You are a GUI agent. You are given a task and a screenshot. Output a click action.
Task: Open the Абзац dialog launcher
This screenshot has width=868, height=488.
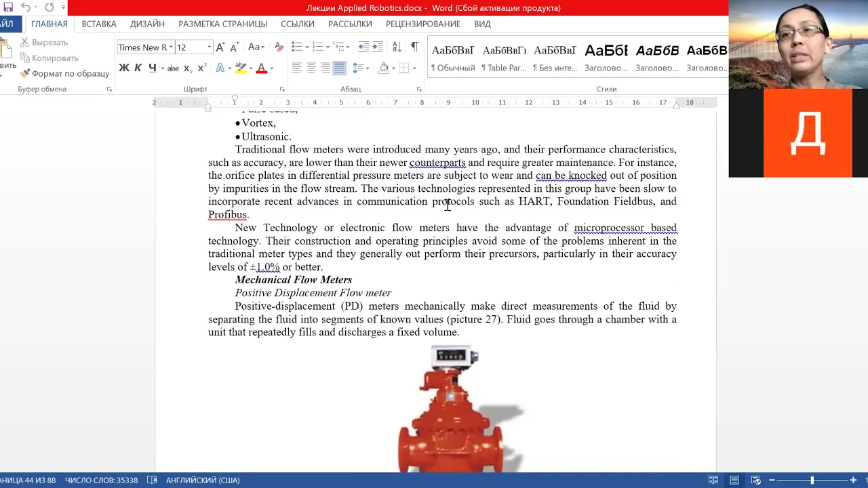[419, 89]
